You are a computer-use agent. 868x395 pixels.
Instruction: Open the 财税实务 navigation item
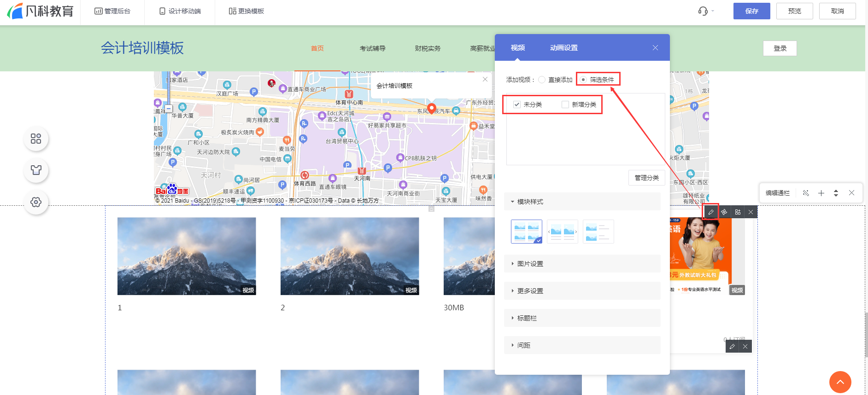click(x=428, y=48)
